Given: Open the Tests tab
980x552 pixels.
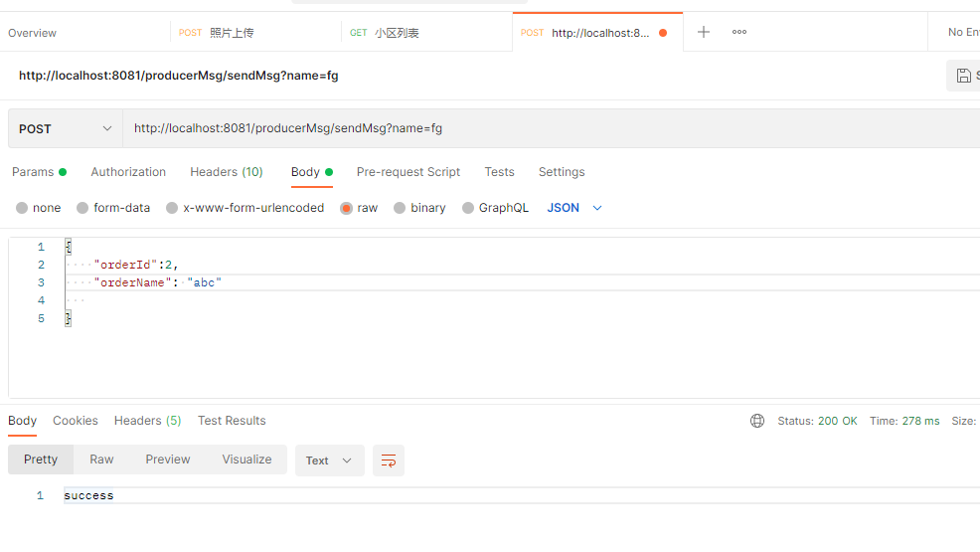Looking at the screenshot, I should pos(499,172).
